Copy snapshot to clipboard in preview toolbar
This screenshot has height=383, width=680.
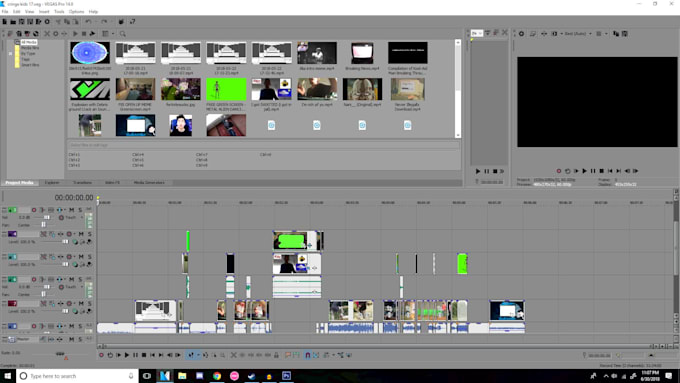click(616, 34)
